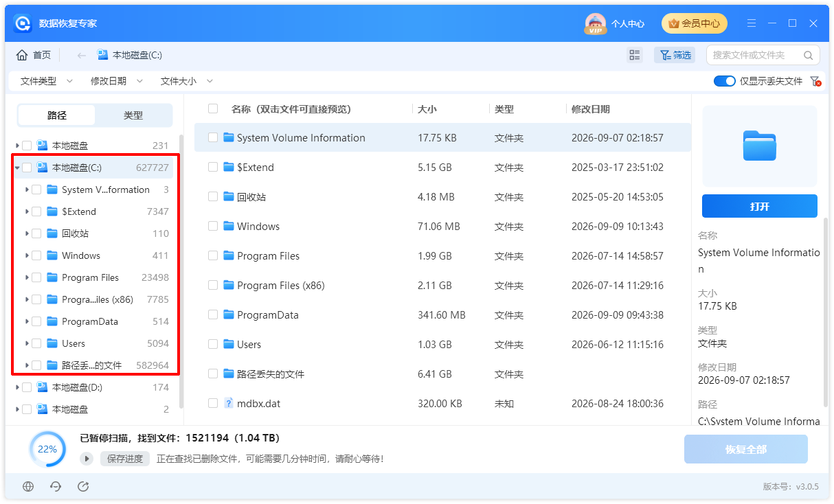Click the crown icon in 会员中心

[x=673, y=23]
